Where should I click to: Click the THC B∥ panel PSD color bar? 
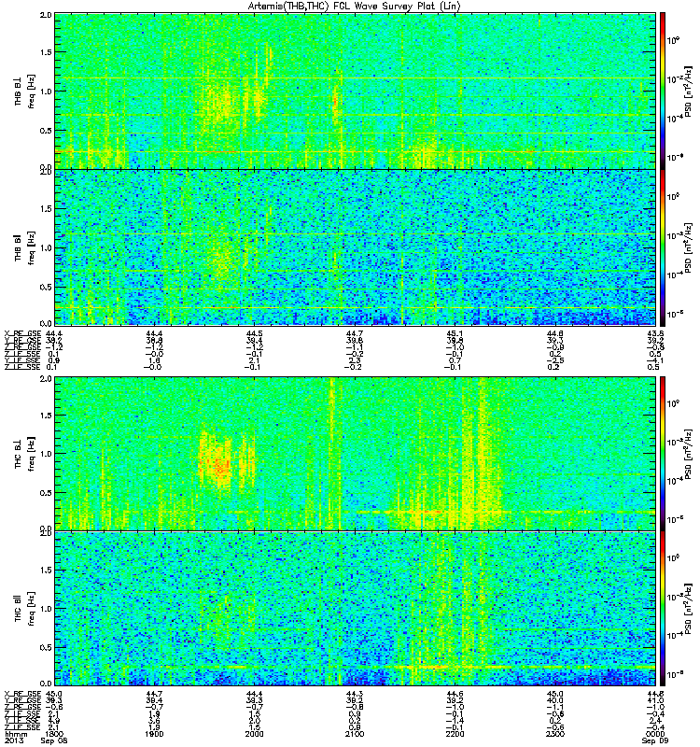[x=663, y=609]
